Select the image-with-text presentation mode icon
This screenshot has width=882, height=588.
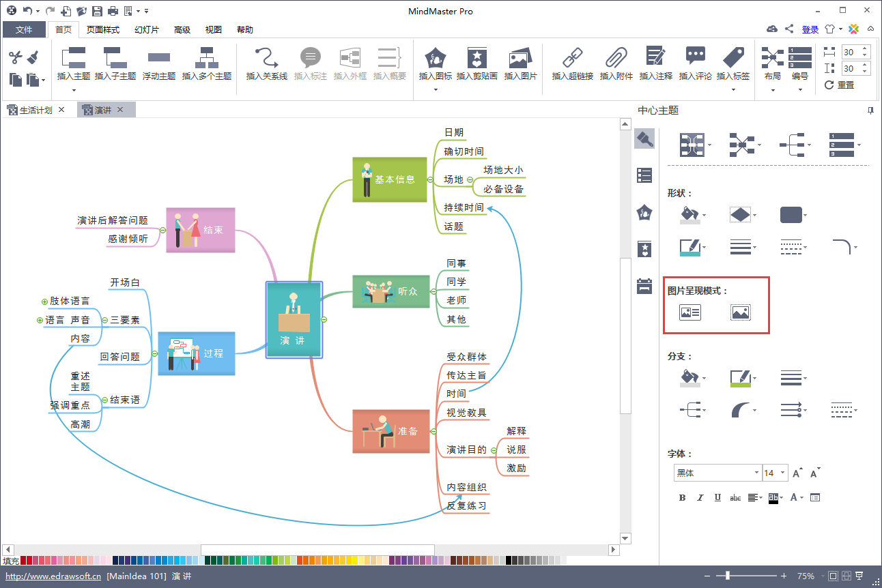pos(690,312)
